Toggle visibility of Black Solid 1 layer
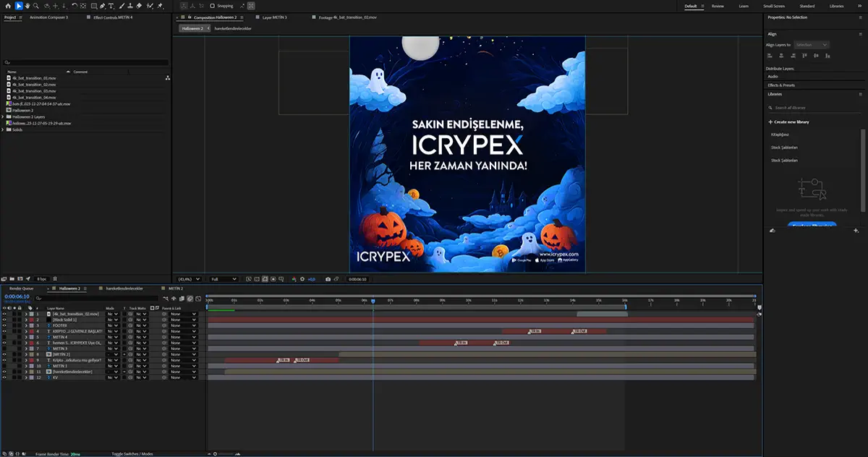 [x=4, y=320]
